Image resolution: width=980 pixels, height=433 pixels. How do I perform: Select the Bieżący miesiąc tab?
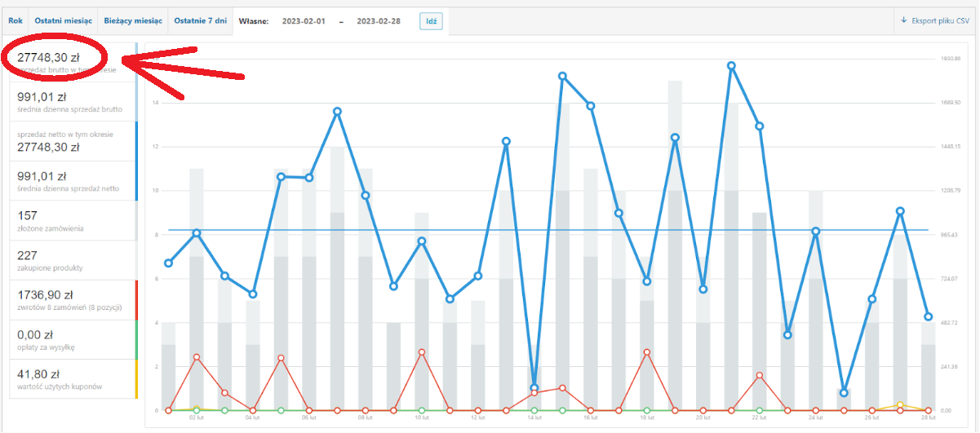click(133, 20)
